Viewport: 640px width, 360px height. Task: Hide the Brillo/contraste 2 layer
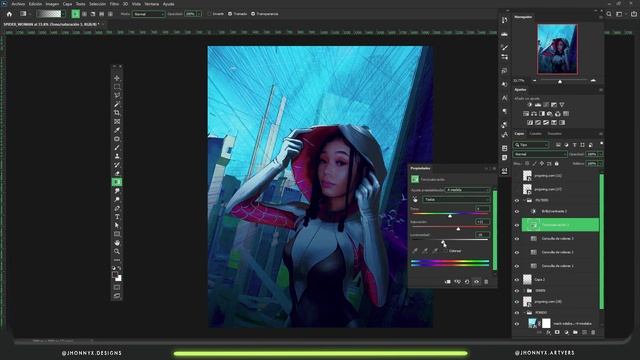tap(517, 212)
